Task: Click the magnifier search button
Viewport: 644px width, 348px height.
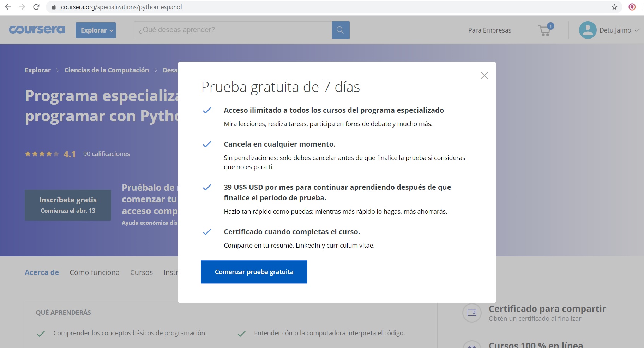Action: pyautogui.click(x=341, y=30)
